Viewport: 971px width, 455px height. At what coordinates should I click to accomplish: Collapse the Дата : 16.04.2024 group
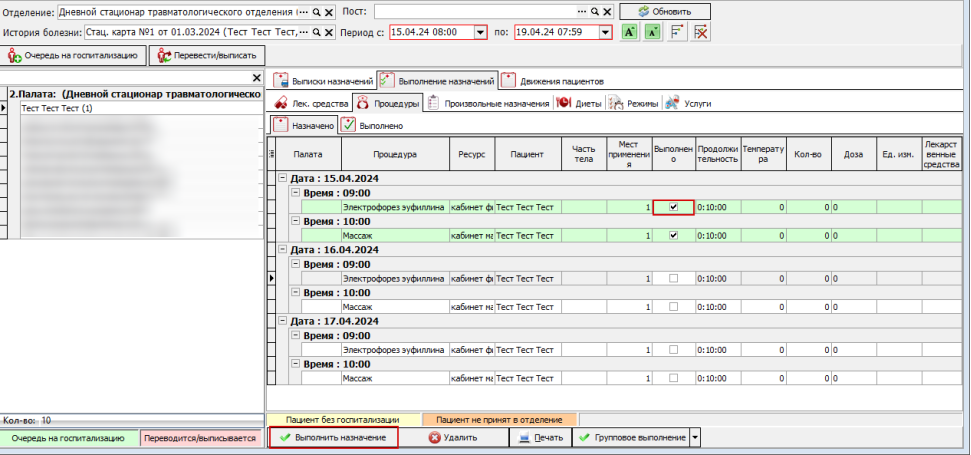(283, 249)
